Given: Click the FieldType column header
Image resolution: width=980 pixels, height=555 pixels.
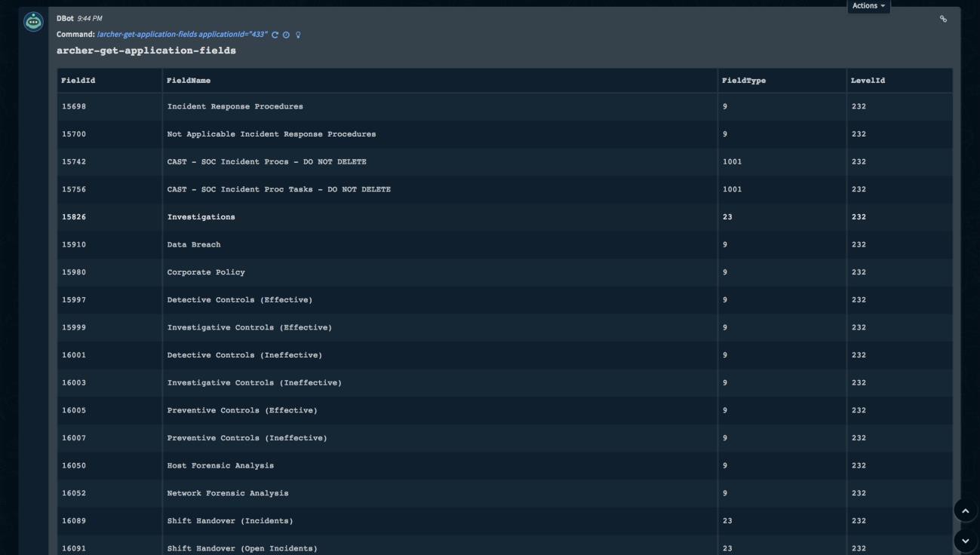Looking at the screenshot, I should coord(782,80).
